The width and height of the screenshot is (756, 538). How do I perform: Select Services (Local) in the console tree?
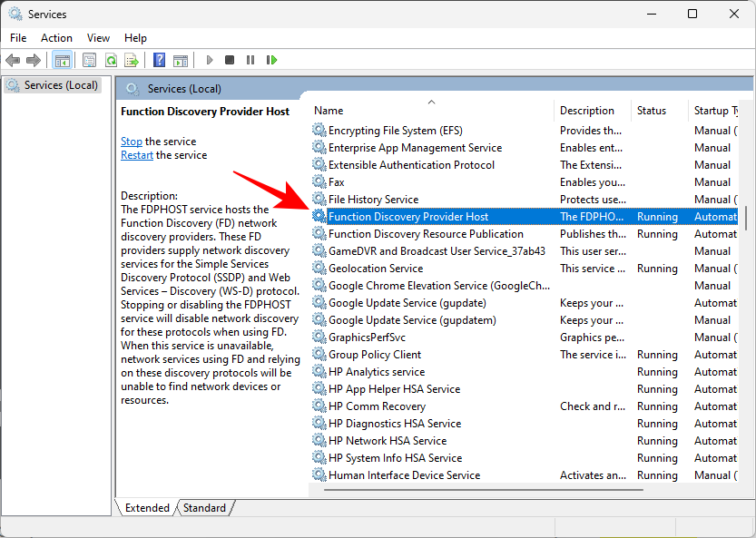tap(53, 85)
